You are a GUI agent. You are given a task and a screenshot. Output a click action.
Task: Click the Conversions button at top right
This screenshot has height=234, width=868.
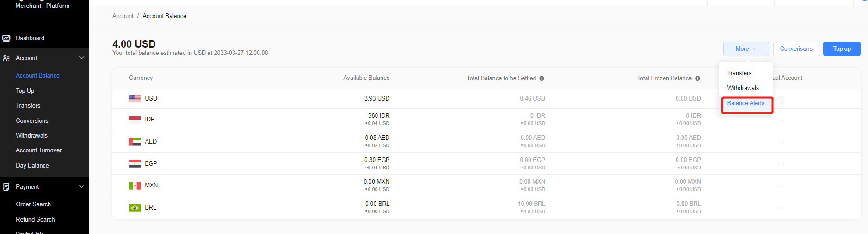tap(796, 49)
